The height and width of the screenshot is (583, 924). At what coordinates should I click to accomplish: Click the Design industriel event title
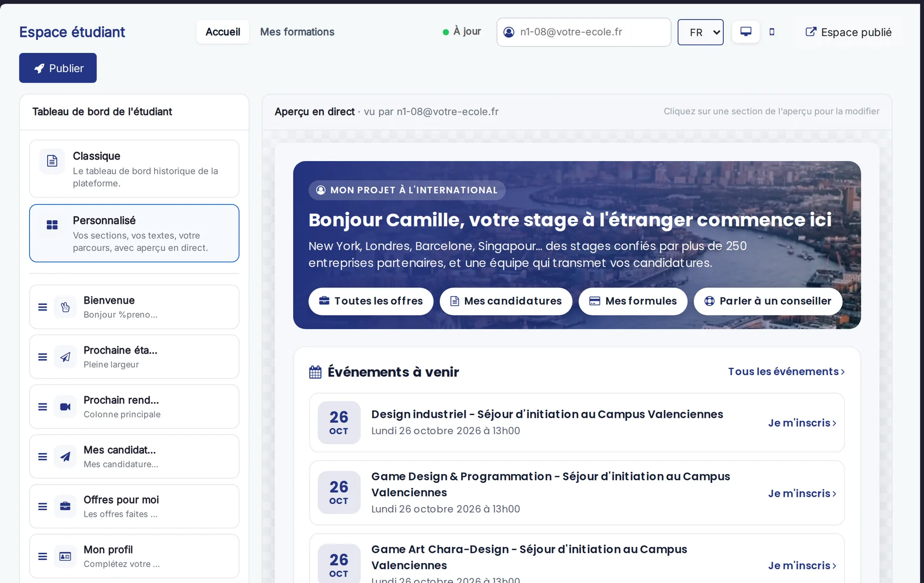pos(547,414)
